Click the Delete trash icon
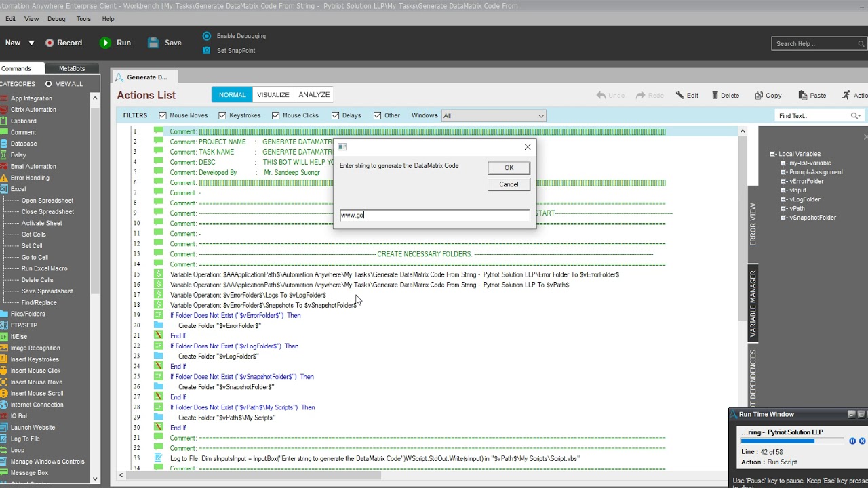Screen dimensions: 868x488 pos(715,96)
